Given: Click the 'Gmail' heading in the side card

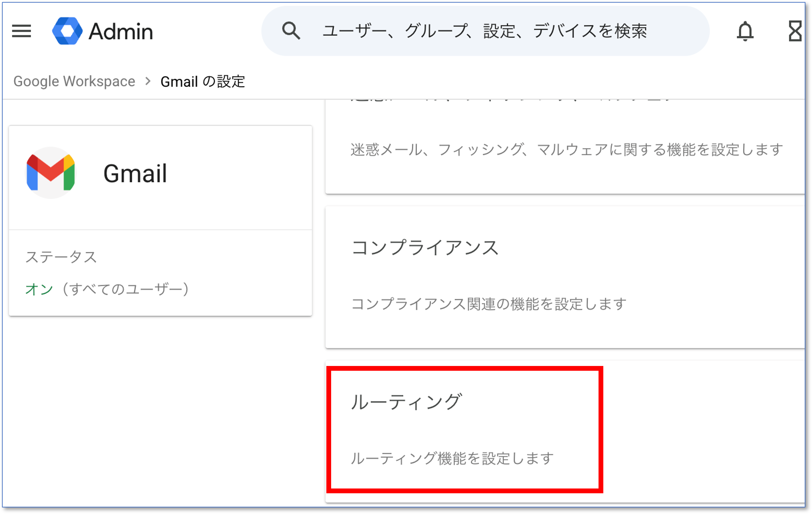Looking at the screenshot, I should 135,174.
